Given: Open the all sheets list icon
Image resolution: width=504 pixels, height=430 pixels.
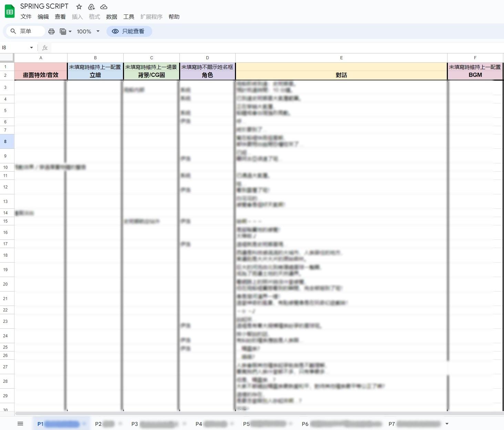Looking at the screenshot, I should pyautogui.click(x=20, y=423).
